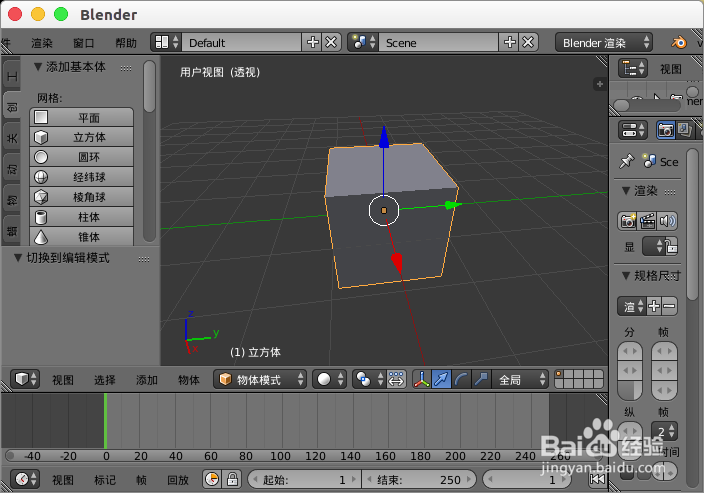The width and height of the screenshot is (704, 493).
Task: Open the screen layout browse icon
Action: [x=167, y=43]
